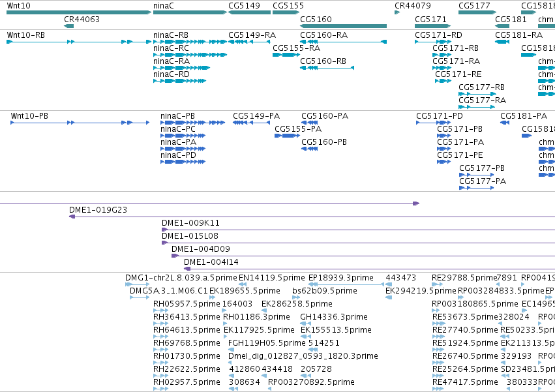Select protein ninaC-PD
Screen dimensions: 555x392
(x=183, y=162)
